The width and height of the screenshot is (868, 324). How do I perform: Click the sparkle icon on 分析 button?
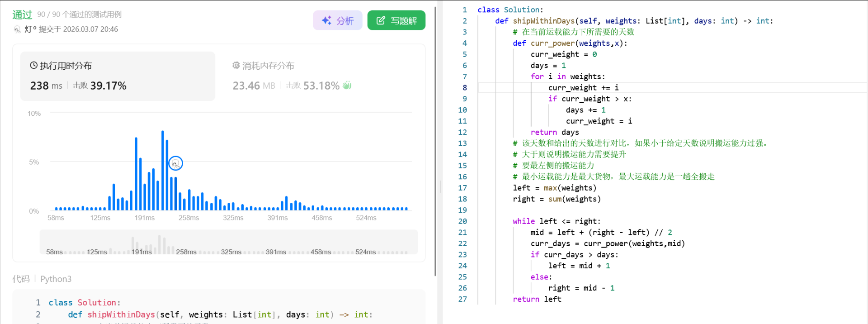pyautogui.click(x=326, y=20)
